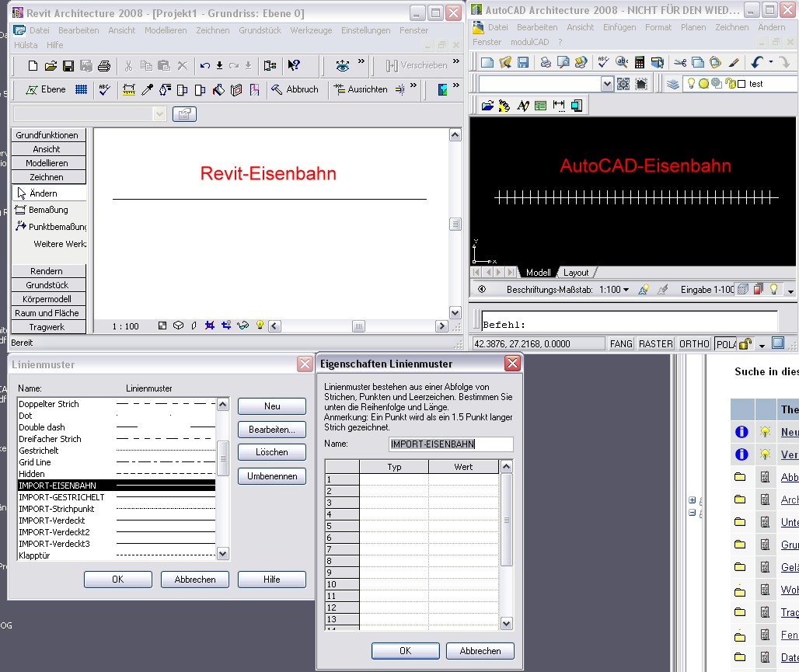The height and width of the screenshot is (672, 799).
Task: Open the Revit type selector dropdown
Action: (159, 113)
